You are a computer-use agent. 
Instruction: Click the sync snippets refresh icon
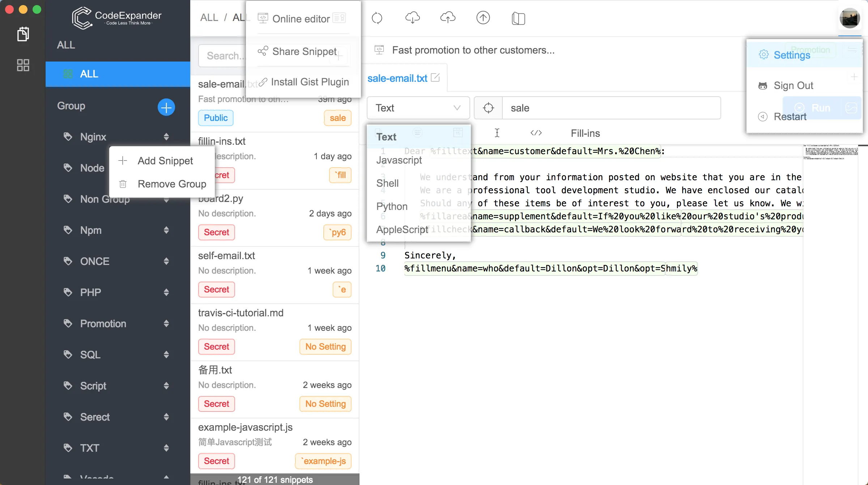click(x=377, y=18)
